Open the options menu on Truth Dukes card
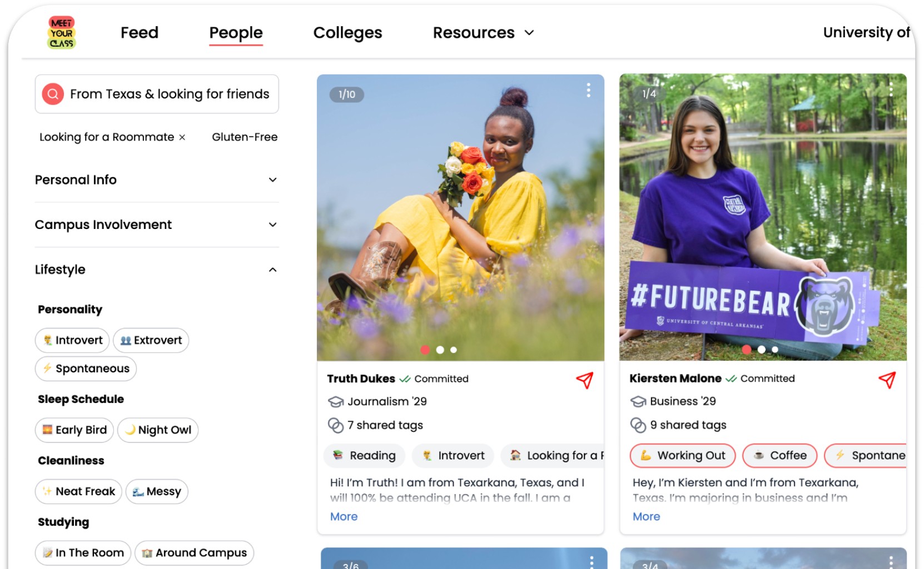 [588, 90]
